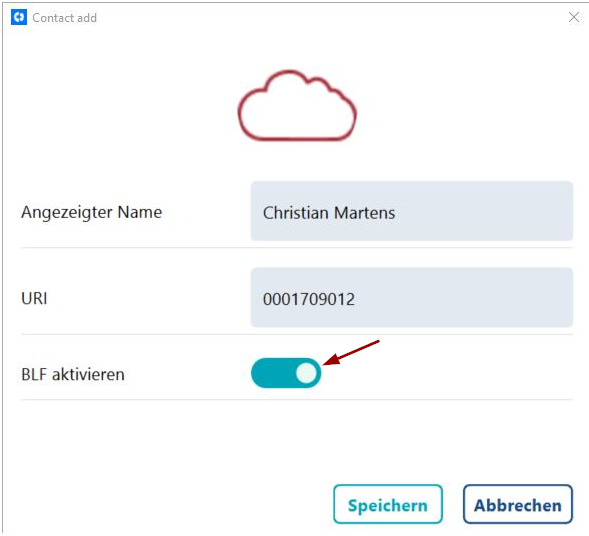Screen dimensions: 589x536
Task: Click blank area right of BLF toggle row
Action: point(470,373)
